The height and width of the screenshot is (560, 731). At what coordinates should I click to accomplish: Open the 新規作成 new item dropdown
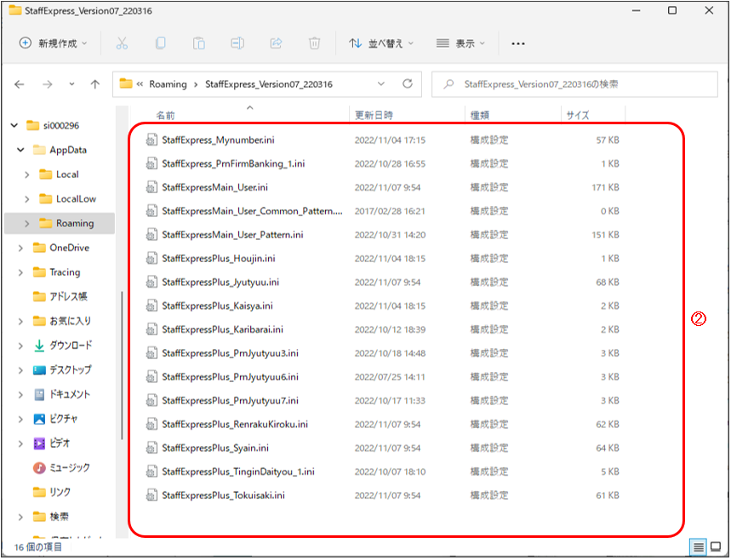pos(53,43)
